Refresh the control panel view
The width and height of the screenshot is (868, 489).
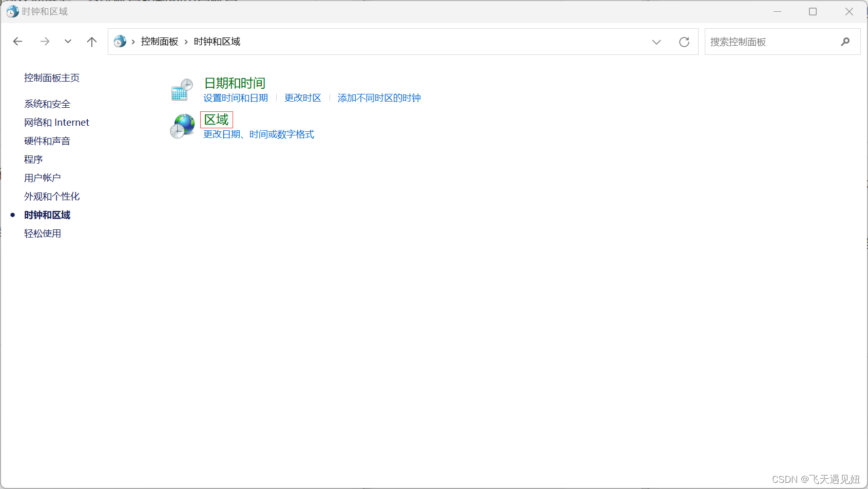tap(684, 42)
